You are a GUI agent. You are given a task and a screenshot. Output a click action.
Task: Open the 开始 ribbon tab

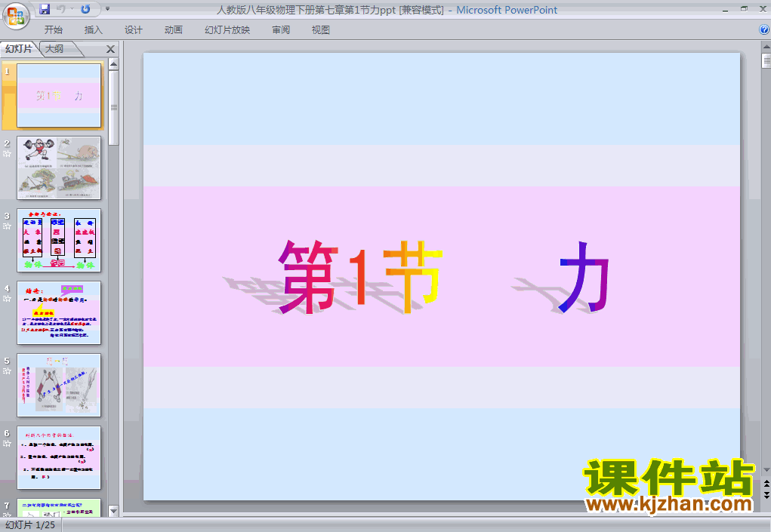54,30
